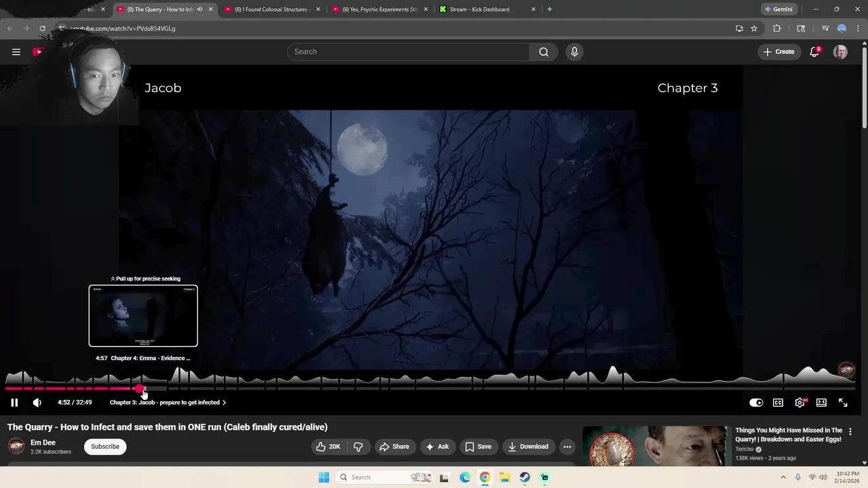The image size is (868, 488).
Task: Close the Kick Dashboard tab
Action: pos(533,9)
